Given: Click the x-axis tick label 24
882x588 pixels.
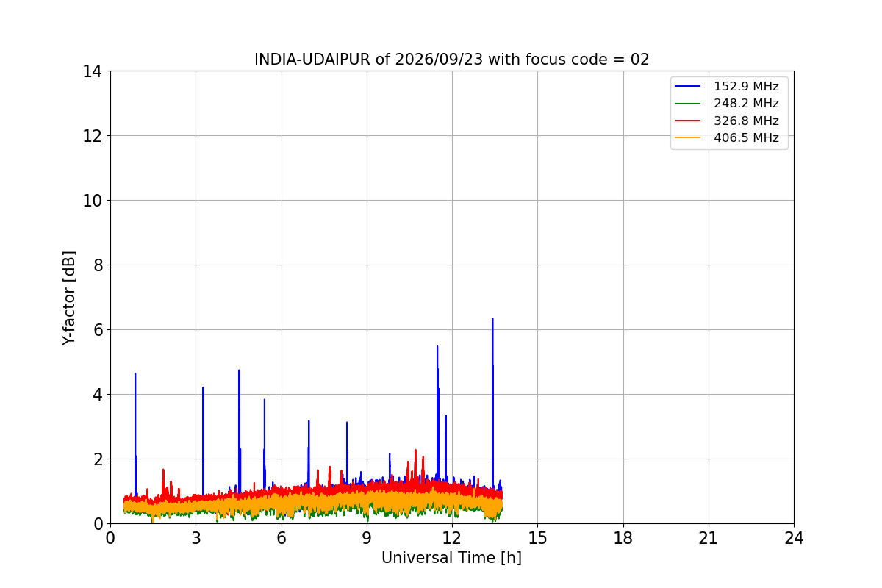Looking at the screenshot, I should tap(794, 538).
